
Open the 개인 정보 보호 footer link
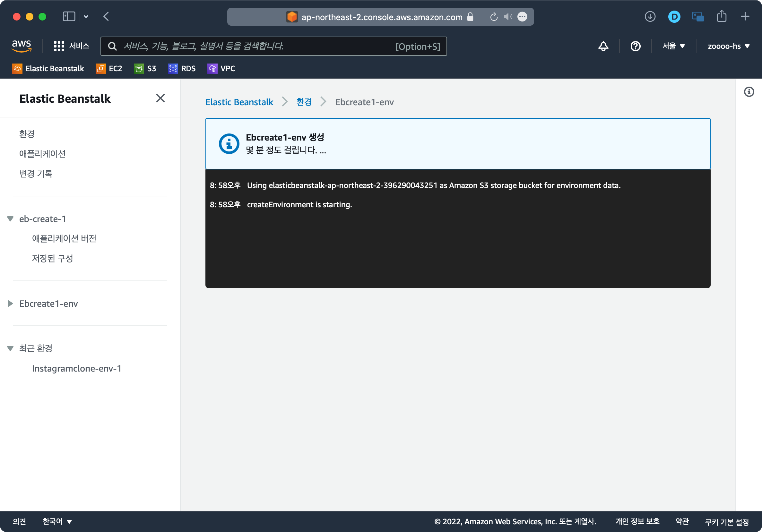point(637,521)
